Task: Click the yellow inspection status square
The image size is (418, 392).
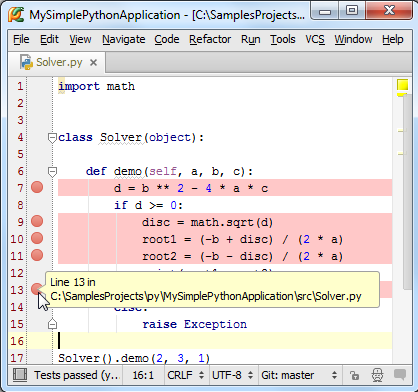Action: [x=402, y=85]
